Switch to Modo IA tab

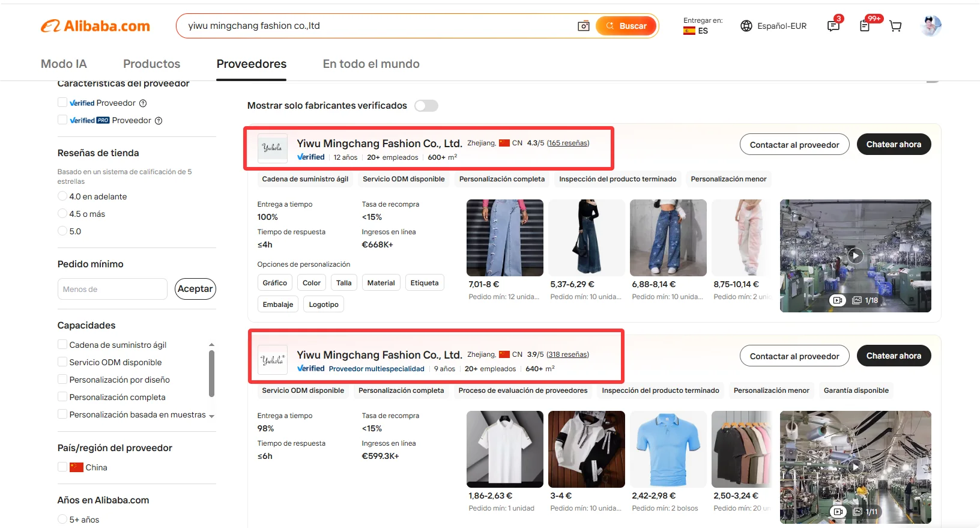tap(64, 64)
